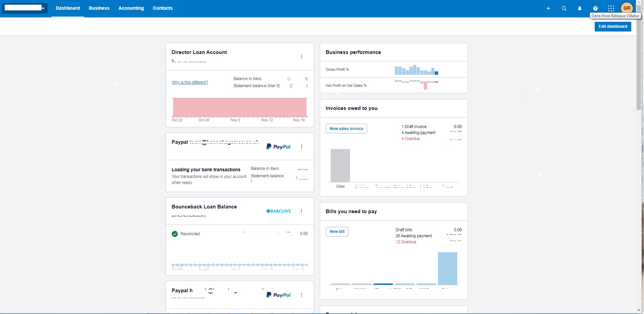Viewport: 644px width, 314px height.
Task: Open the help question mark icon
Action: coord(595,8)
